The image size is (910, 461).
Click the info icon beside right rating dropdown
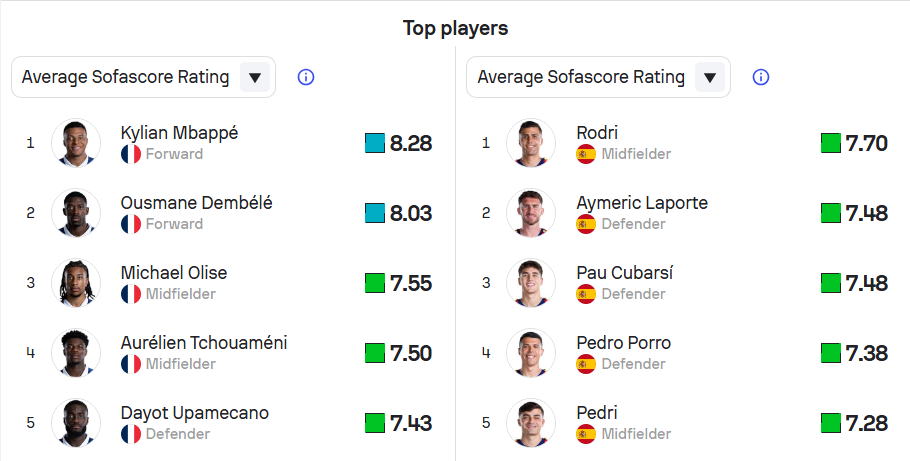[761, 77]
